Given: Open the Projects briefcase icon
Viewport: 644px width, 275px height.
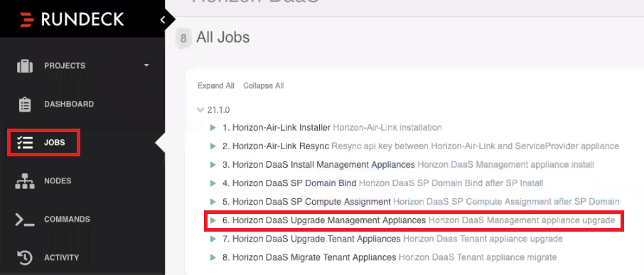Looking at the screenshot, I should (25, 65).
